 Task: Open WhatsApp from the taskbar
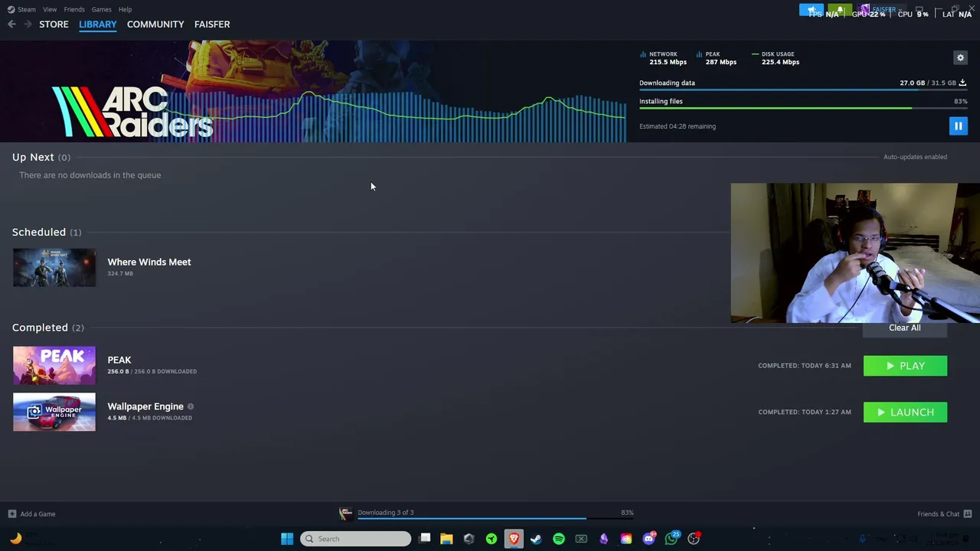[x=671, y=539]
